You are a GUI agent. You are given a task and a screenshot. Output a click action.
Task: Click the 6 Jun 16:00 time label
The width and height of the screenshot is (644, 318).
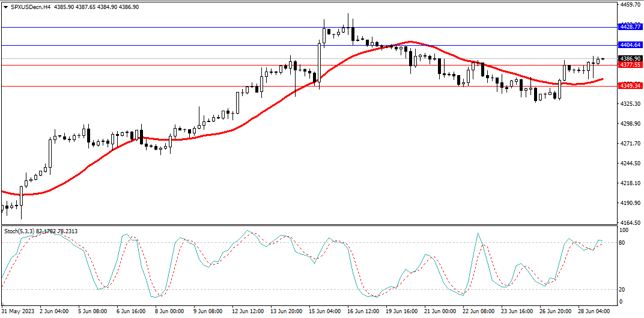point(131,311)
